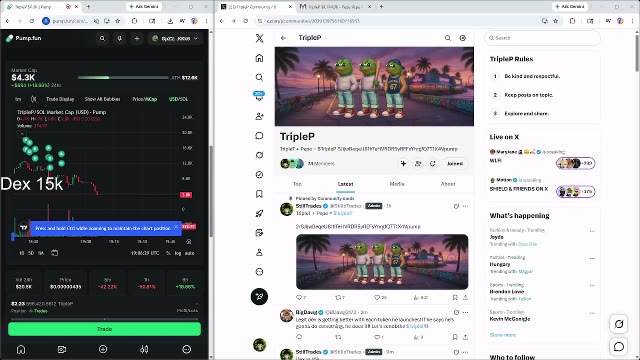
Task: Click the ATH market cap progress bar
Action: click(123, 78)
